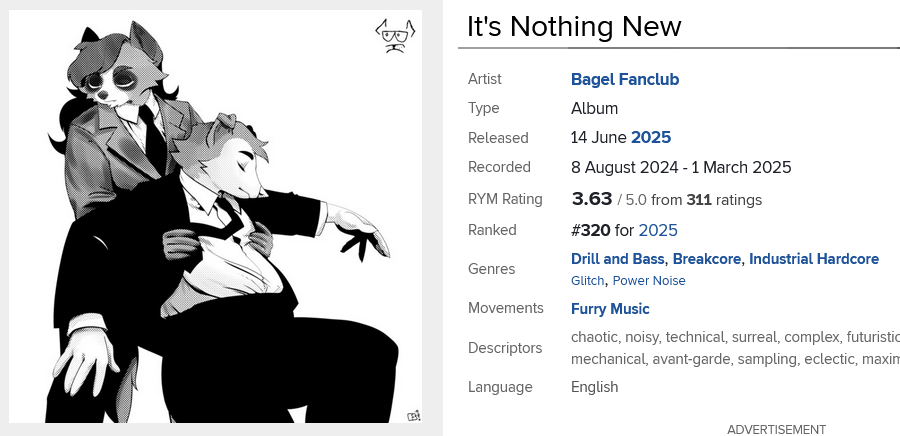Viewport: 900px width, 436px height.
Task: Click the 311 ratings count
Action: click(699, 200)
